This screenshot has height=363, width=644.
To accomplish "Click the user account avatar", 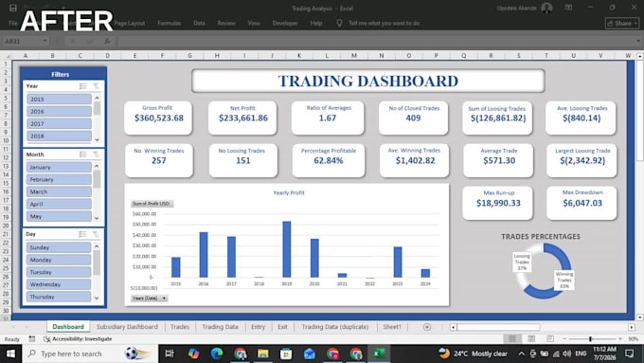I will (x=546, y=8).
